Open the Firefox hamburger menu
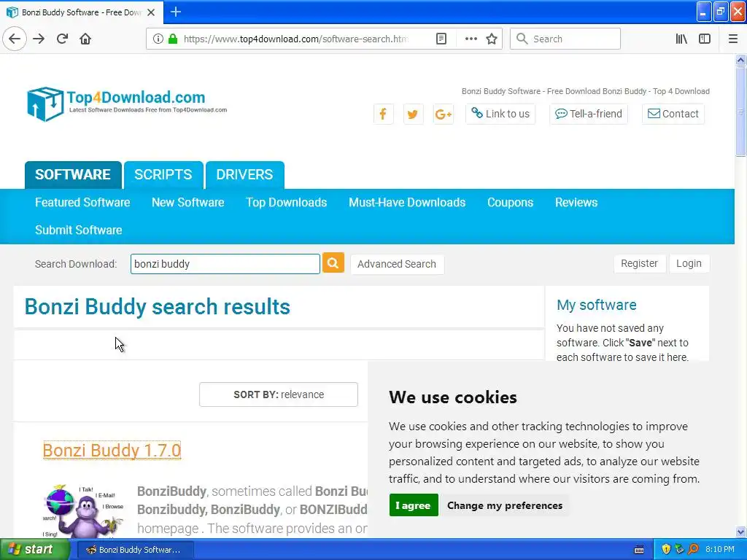Screen dimensions: 747x560 [x=733, y=39]
